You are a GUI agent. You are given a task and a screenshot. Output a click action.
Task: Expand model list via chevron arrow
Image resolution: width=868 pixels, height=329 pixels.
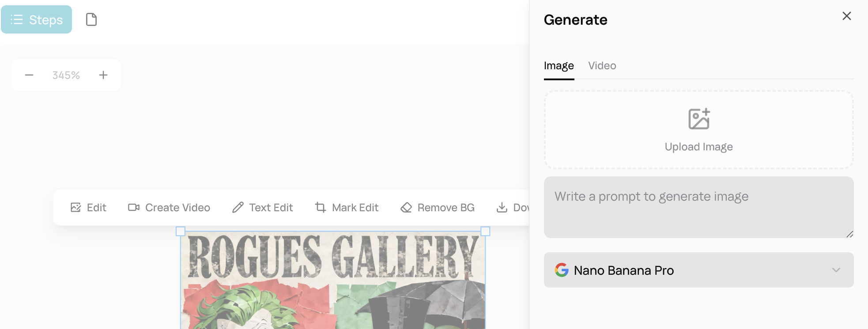(836, 270)
